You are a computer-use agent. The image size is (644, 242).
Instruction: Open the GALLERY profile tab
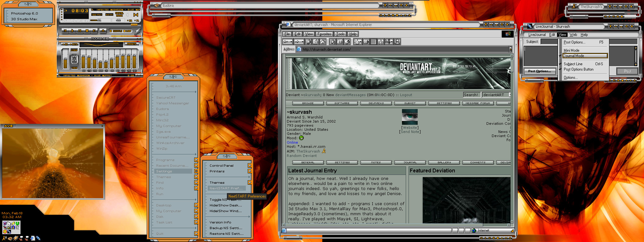tap(444, 162)
